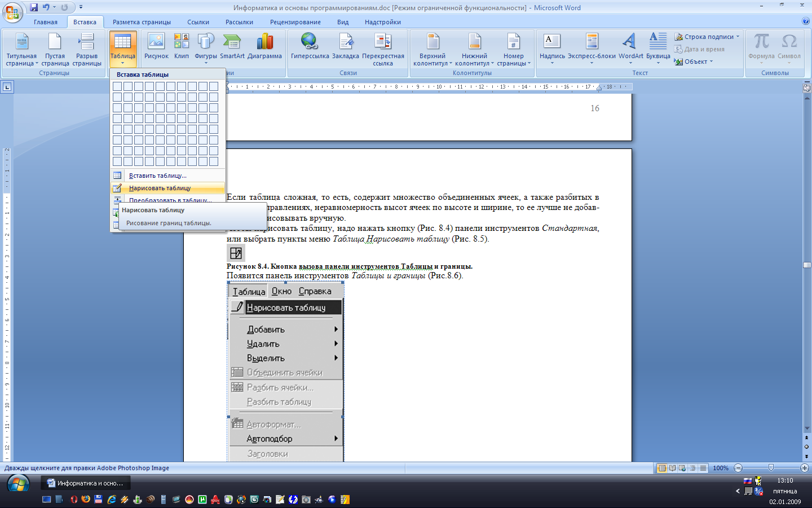812x508 pixels.
Task: Insert a picture (Рисунок)
Action: [x=156, y=47]
